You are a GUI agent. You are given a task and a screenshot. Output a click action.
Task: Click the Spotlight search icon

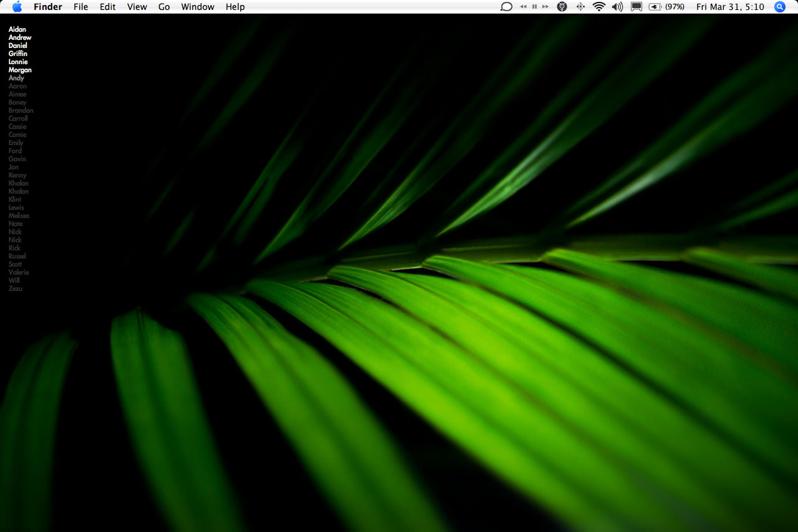[779, 7]
